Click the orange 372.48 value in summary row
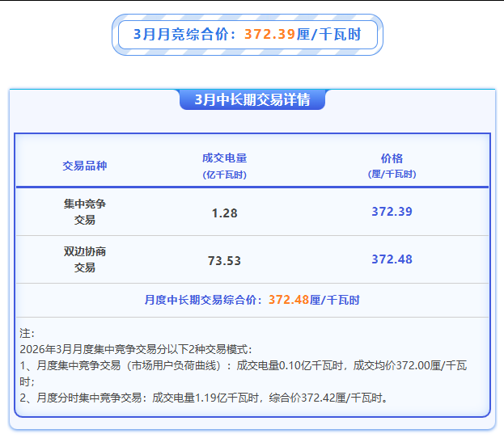Viewport: 504px width, 438px height. (289, 300)
